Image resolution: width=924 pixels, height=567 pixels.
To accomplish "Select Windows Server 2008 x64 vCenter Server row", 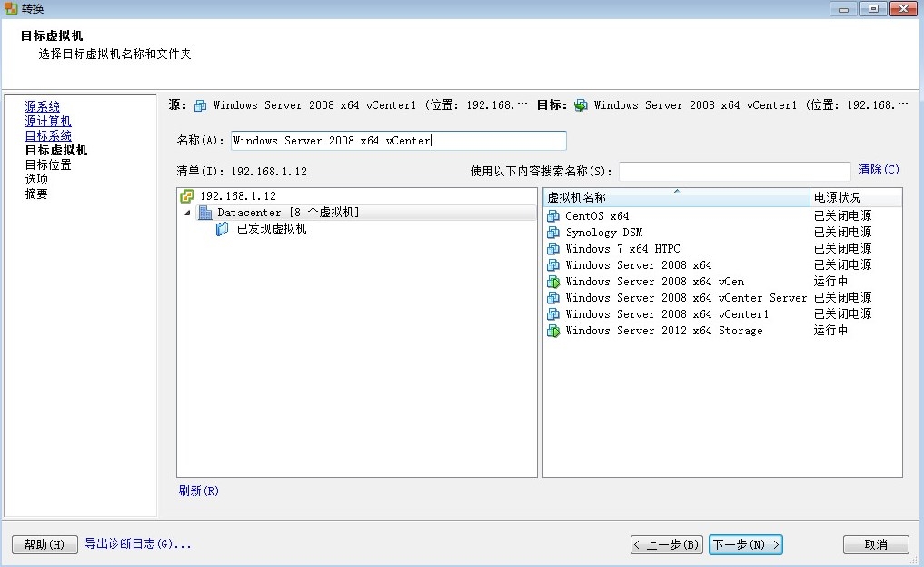I will (722, 298).
